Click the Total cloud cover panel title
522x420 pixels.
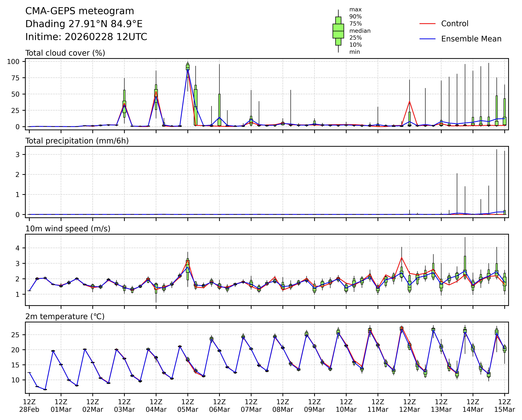tap(65, 53)
